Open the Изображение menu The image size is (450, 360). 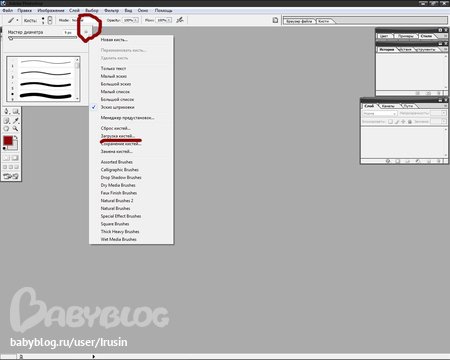point(51,10)
